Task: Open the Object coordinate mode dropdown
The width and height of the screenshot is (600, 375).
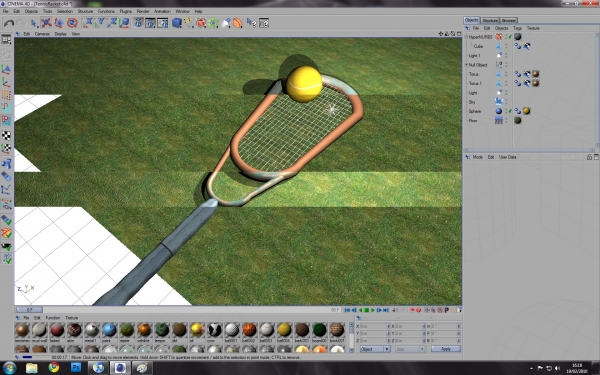Action: tap(375, 349)
